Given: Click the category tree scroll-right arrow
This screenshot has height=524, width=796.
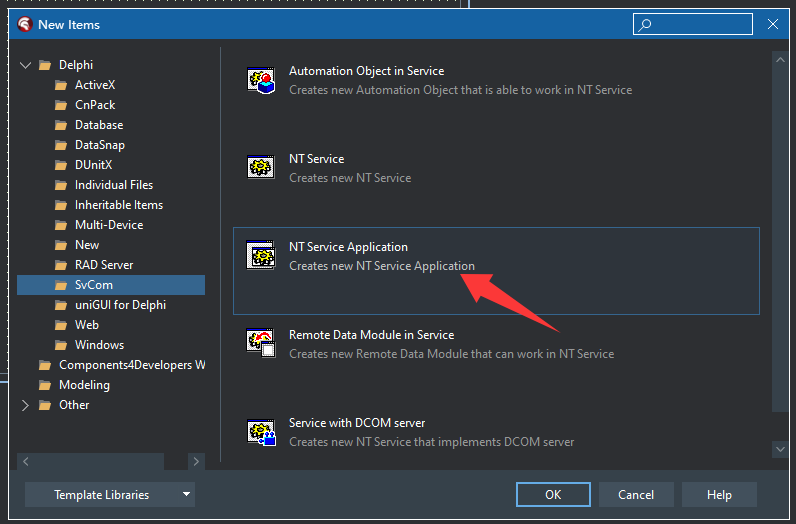Looking at the screenshot, I should pyautogui.click(x=196, y=462).
